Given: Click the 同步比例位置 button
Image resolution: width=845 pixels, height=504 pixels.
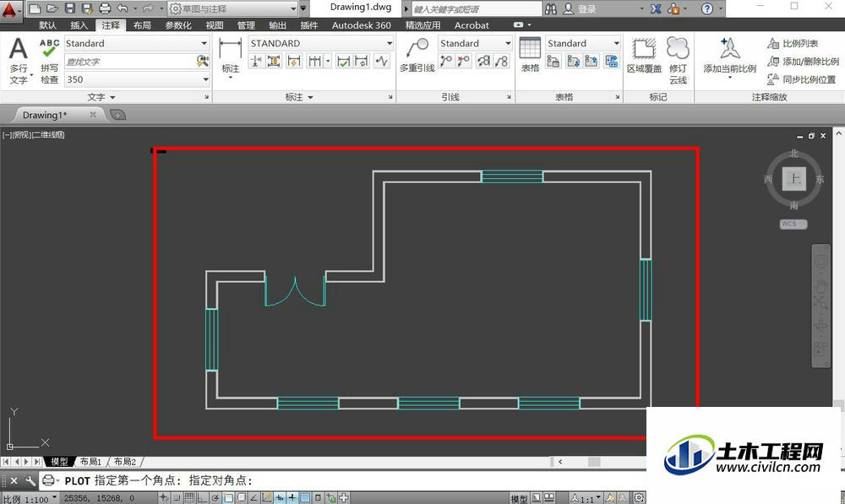Looking at the screenshot, I should (801, 79).
